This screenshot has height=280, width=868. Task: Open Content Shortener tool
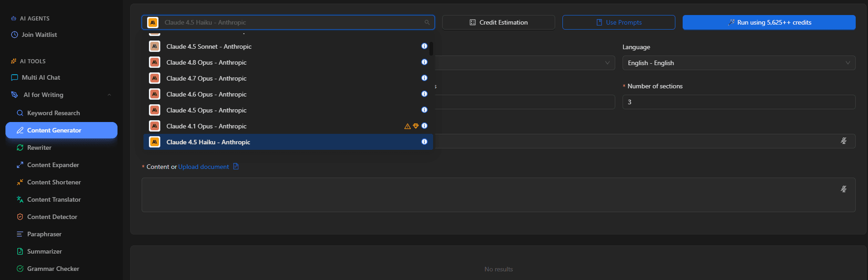point(54,182)
